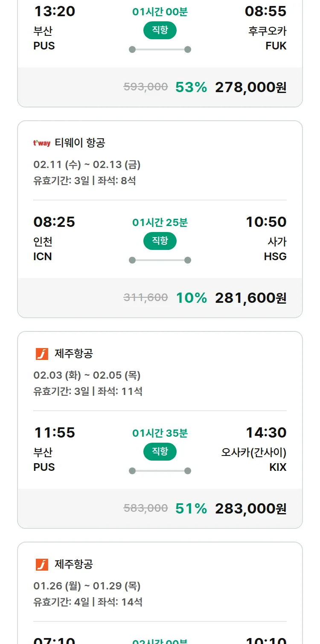320x644 pixels.
Task: Click the 02.11 (수) ~ 02.13 (금) date range
Action: coord(87,165)
